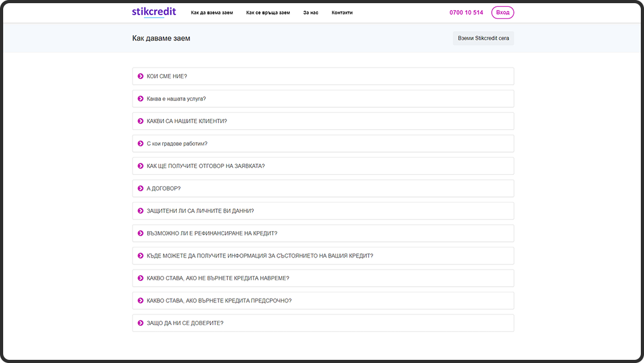The height and width of the screenshot is (363, 644).
Task: Click arrow icon beside А ДОГОВОР?
Action: tap(141, 189)
